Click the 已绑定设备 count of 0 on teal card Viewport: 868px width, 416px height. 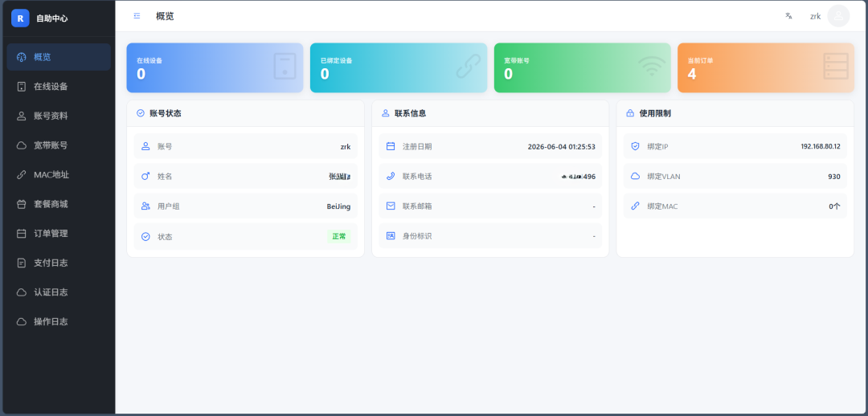pos(325,74)
